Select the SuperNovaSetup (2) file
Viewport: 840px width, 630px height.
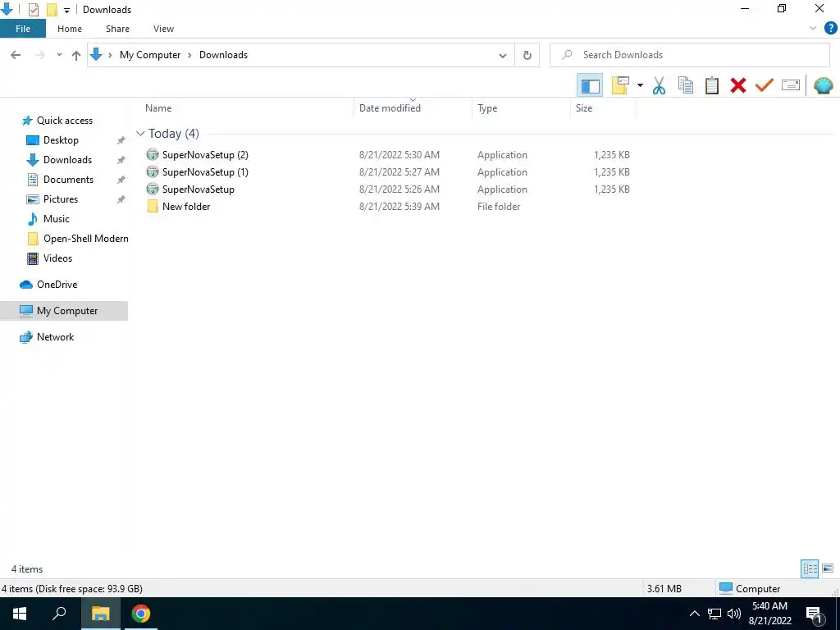pyautogui.click(x=205, y=155)
